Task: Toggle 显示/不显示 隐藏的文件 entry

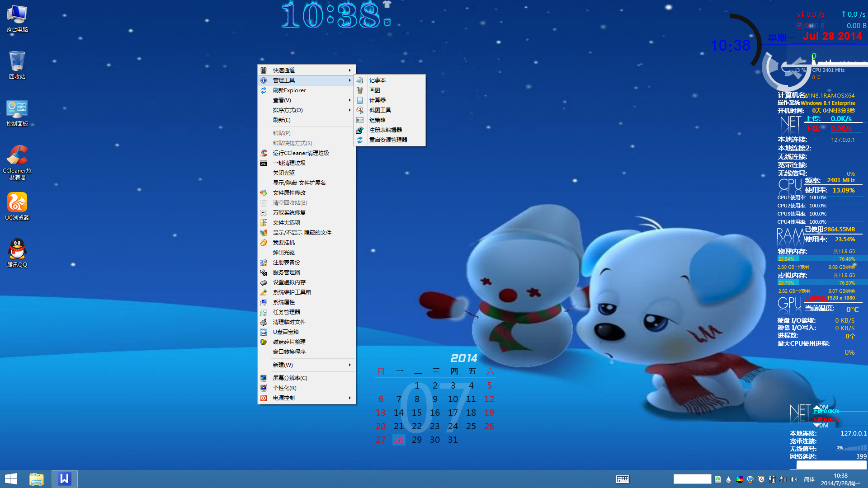Action: 307,233
